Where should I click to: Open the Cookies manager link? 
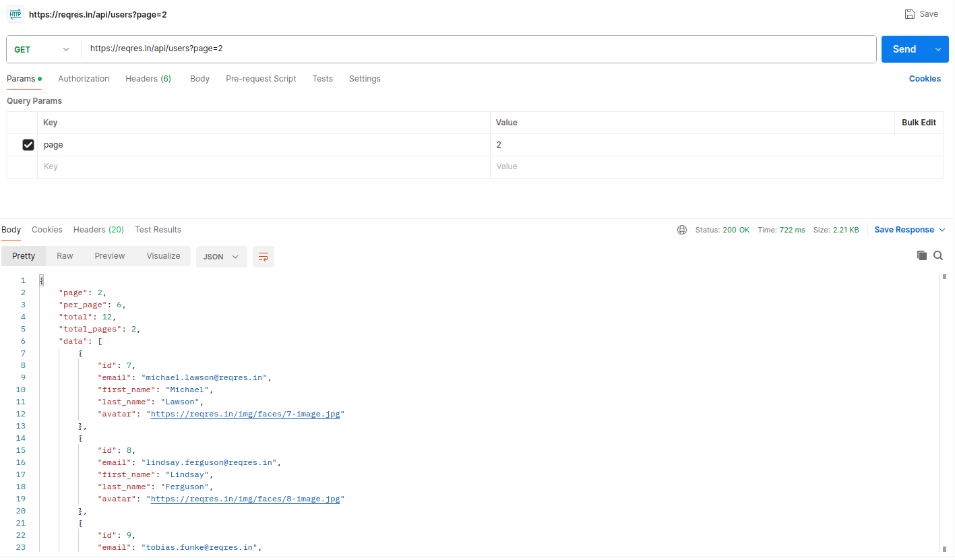pos(924,79)
